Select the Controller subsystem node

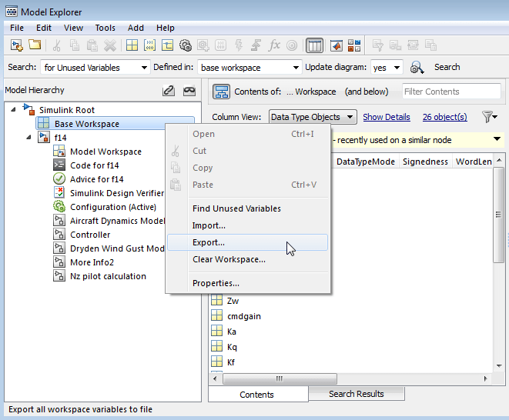click(x=90, y=235)
